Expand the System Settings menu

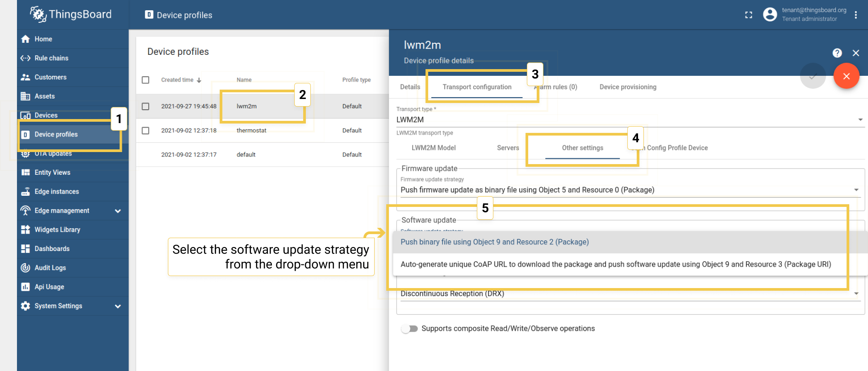(118, 306)
